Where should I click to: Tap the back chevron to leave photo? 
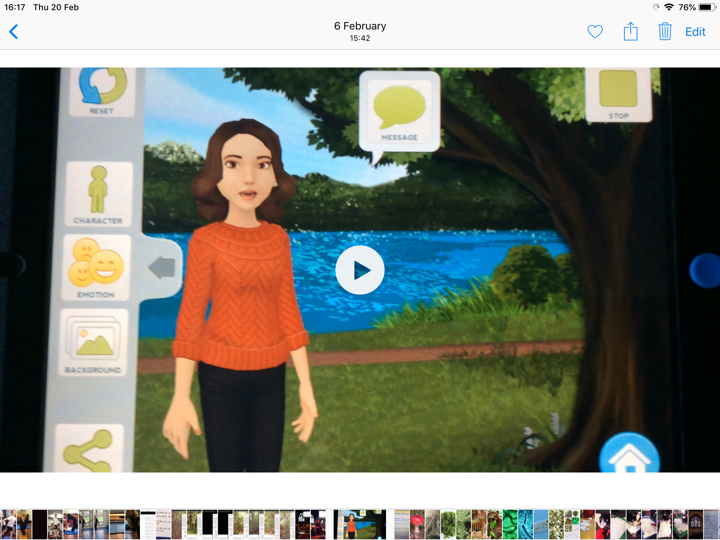pyautogui.click(x=14, y=32)
